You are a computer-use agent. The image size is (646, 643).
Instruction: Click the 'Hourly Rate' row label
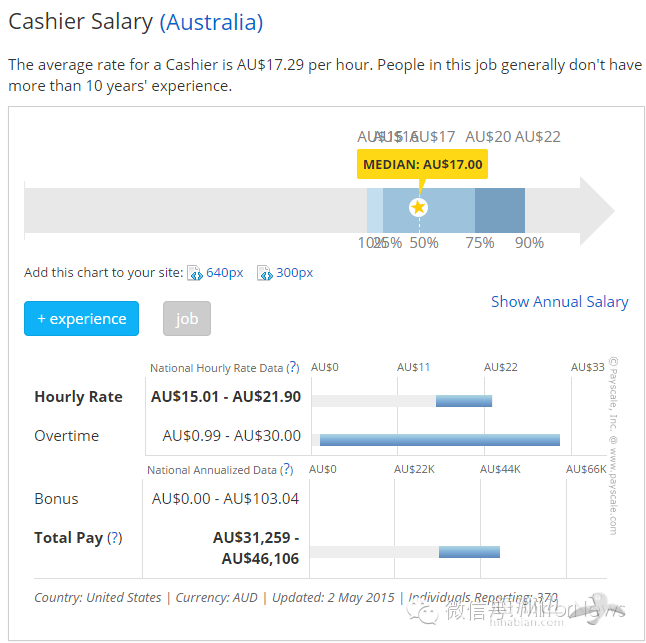78,397
